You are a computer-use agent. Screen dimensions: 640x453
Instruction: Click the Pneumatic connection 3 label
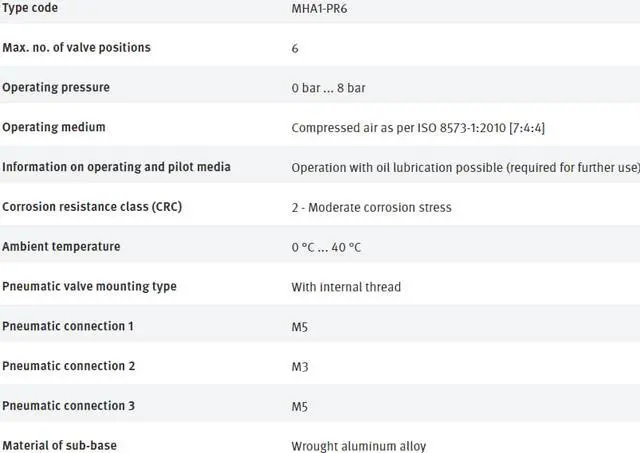pyautogui.click(x=68, y=406)
